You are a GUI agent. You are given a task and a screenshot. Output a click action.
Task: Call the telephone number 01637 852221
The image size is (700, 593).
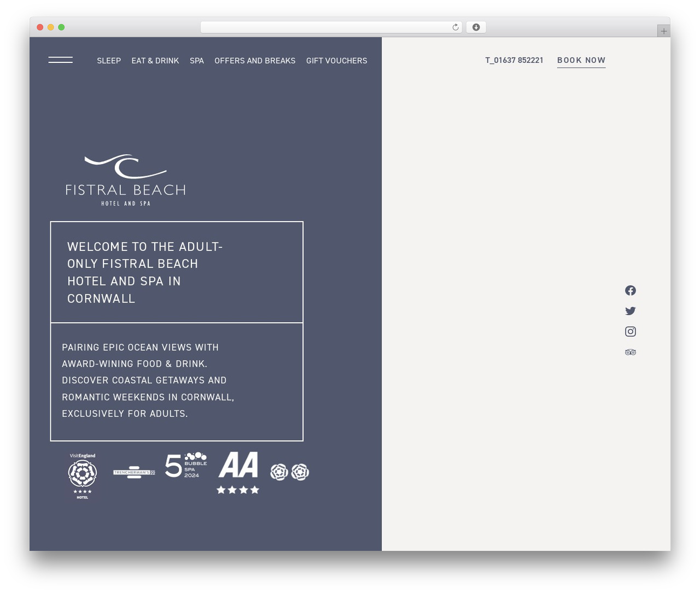click(514, 60)
